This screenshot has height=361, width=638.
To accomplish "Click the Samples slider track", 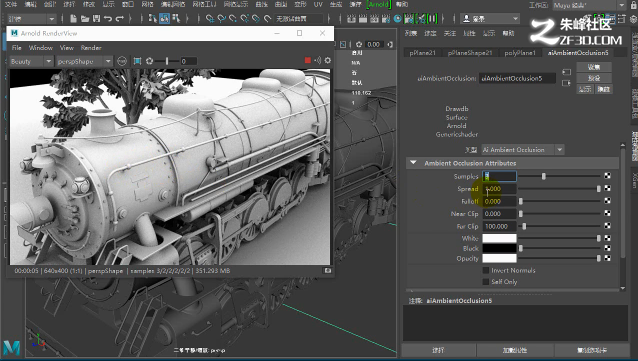I will click(559, 176).
